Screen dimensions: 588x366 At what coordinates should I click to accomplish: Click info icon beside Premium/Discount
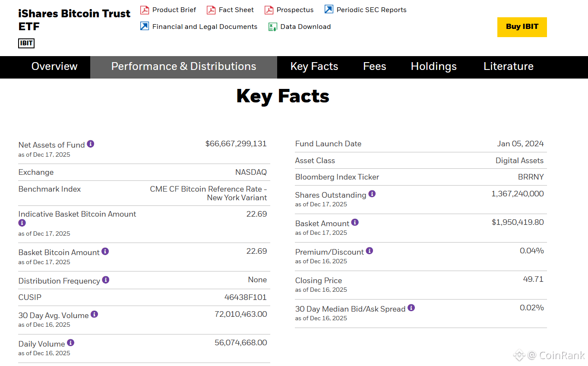coord(370,251)
